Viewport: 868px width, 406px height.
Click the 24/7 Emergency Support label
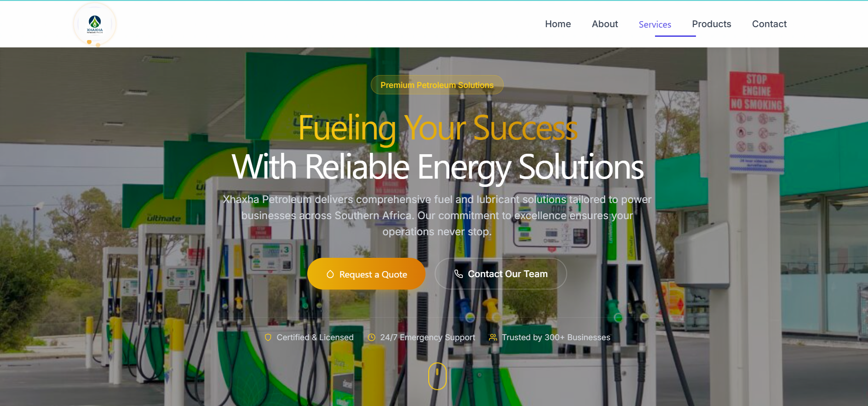pyautogui.click(x=428, y=337)
